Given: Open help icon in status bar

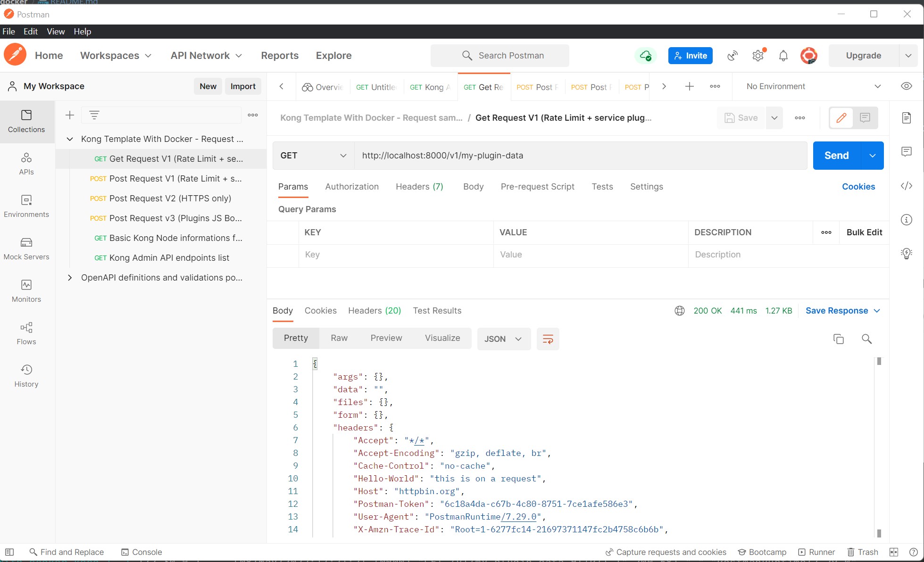Looking at the screenshot, I should coord(914,552).
